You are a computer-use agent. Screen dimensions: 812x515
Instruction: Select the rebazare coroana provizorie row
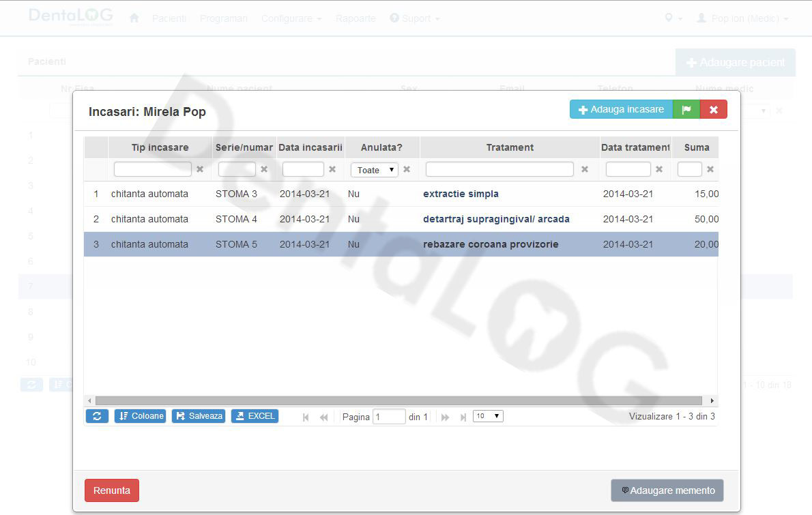[401, 244]
